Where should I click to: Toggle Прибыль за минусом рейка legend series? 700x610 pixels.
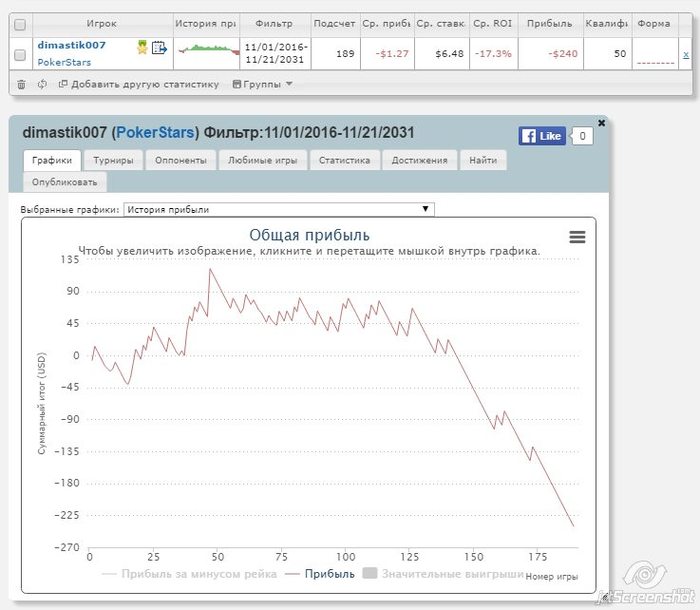click(x=189, y=574)
